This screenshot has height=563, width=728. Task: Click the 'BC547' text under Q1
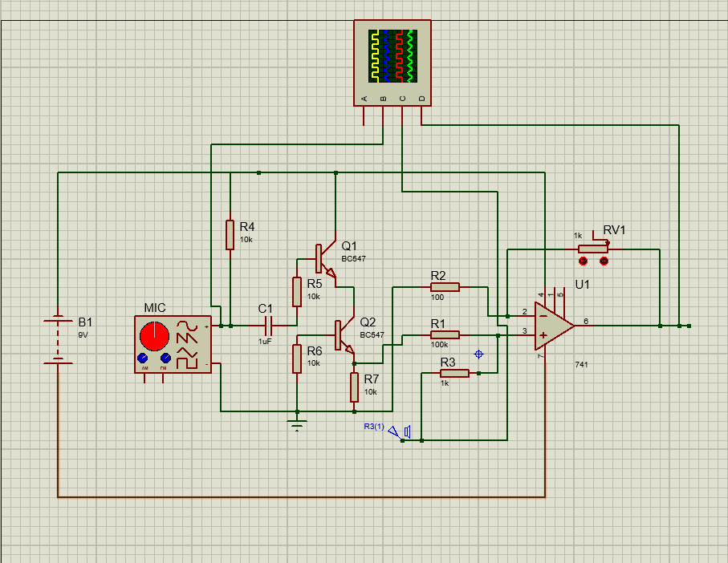354,259
